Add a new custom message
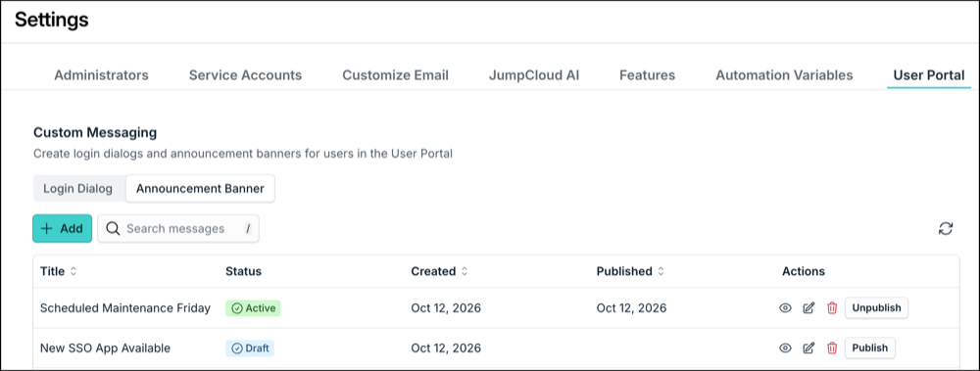980x371 pixels. coord(62,229)
